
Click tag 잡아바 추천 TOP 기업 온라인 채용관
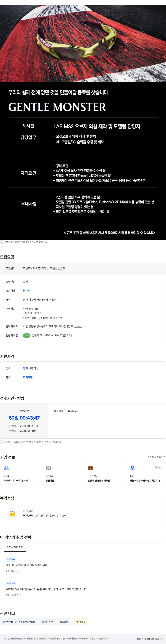(x=19, y=622)
